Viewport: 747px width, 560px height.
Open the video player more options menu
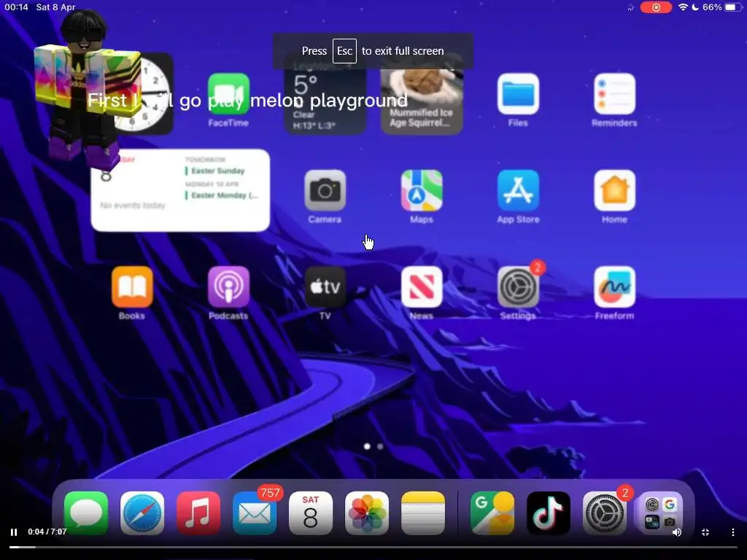click(732, 532)
